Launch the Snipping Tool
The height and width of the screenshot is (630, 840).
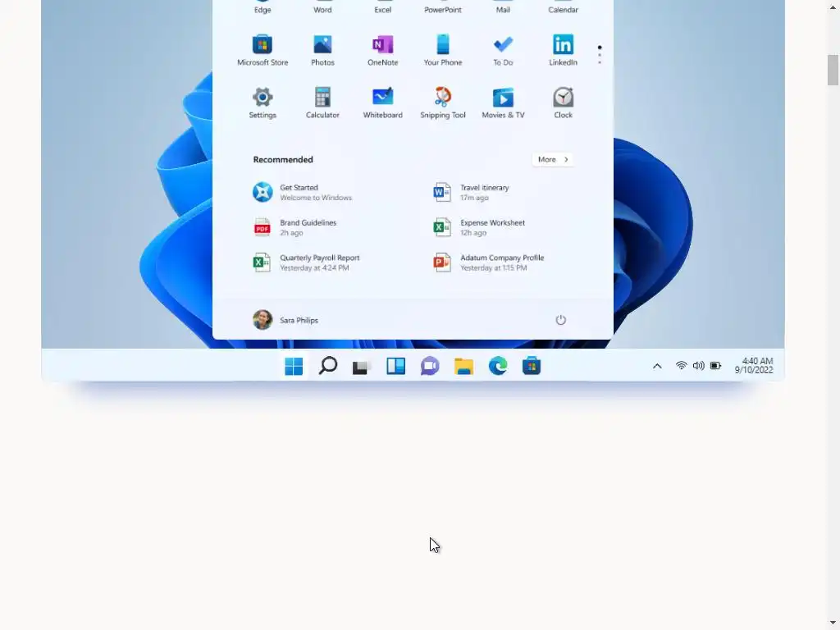[x=442, y=103]
